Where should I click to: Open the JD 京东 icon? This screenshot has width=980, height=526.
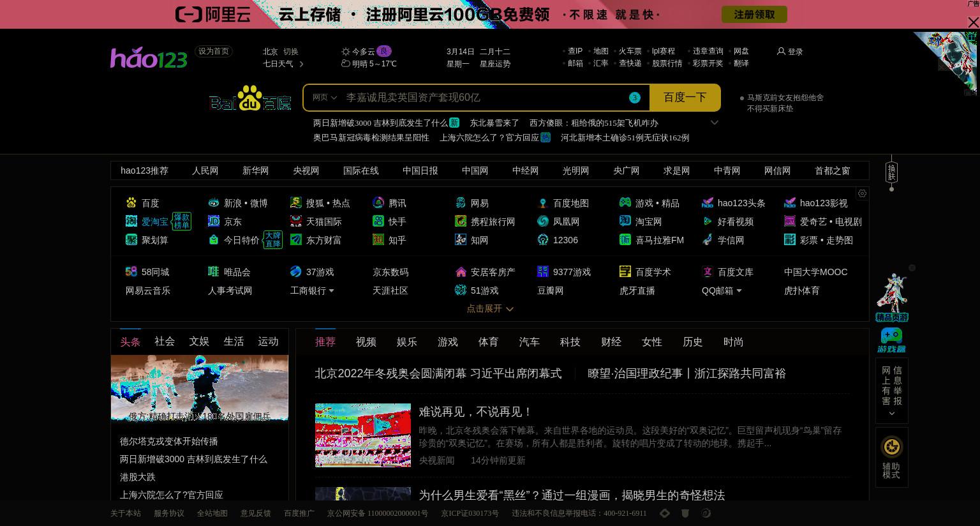(214, 222)
